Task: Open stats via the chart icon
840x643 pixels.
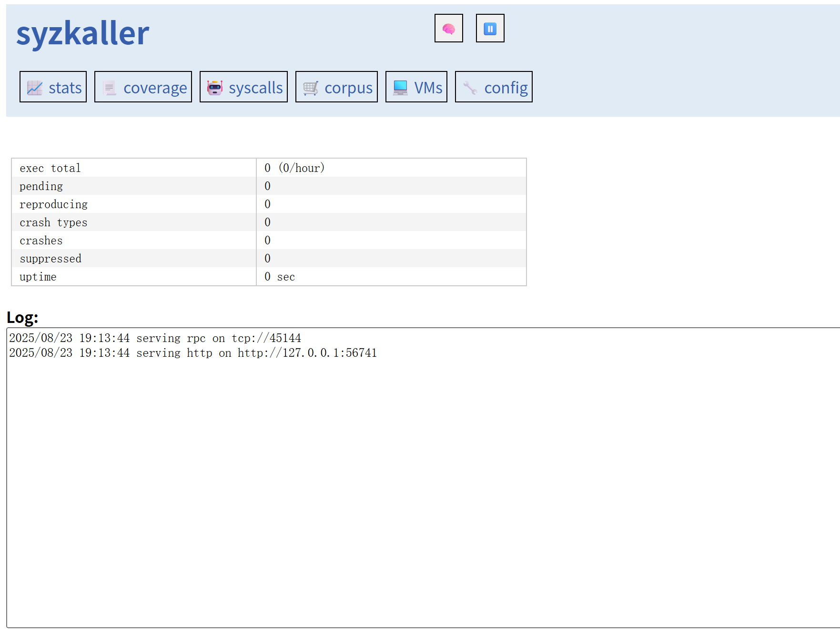Action: (x=35, y=88)
